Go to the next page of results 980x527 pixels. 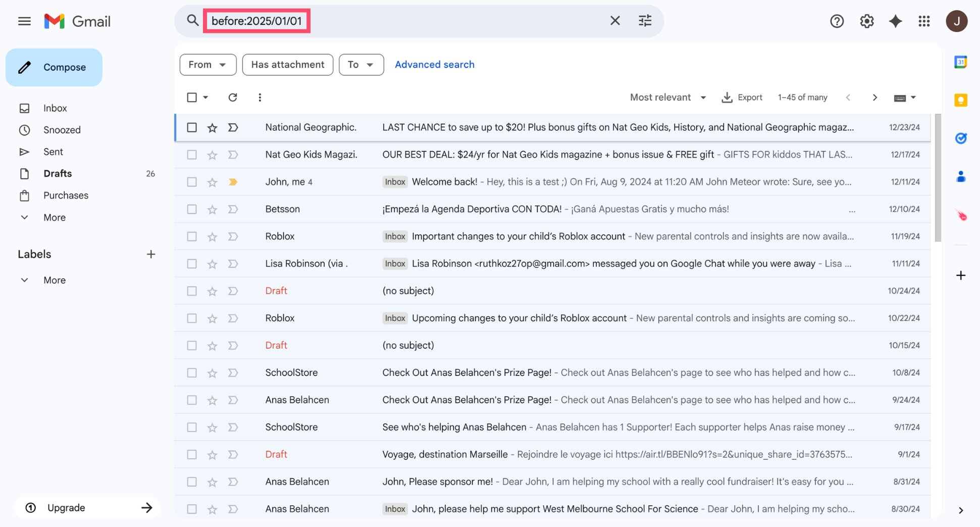[874, 97]
